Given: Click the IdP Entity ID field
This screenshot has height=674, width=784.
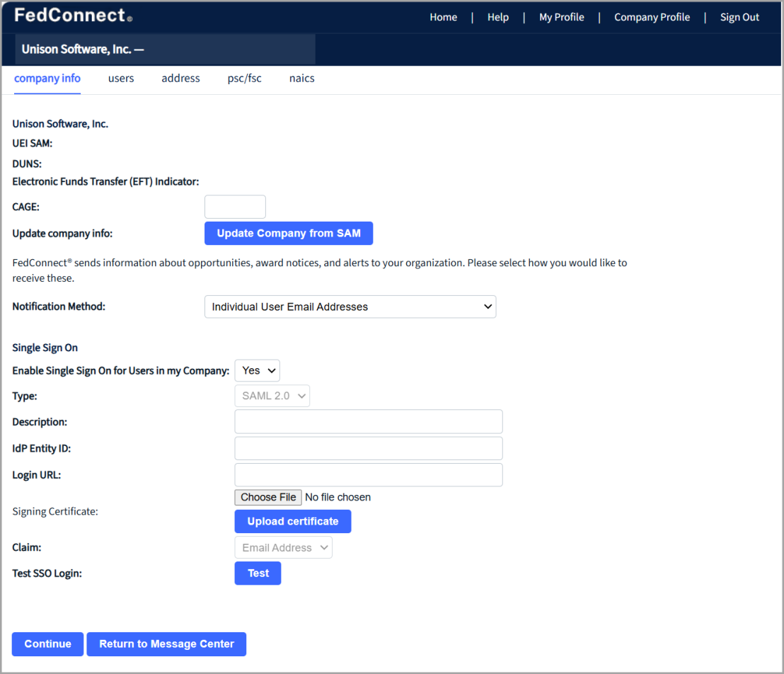Looking at the screenshot, I should click(x=369, y=448).
